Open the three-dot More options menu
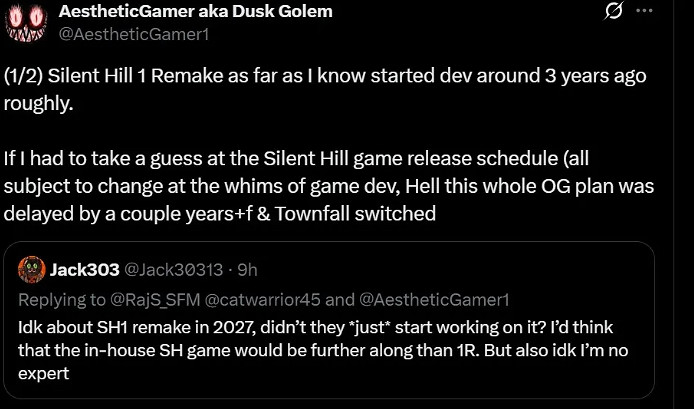This screenshot has width=694, height=409. 645,12
